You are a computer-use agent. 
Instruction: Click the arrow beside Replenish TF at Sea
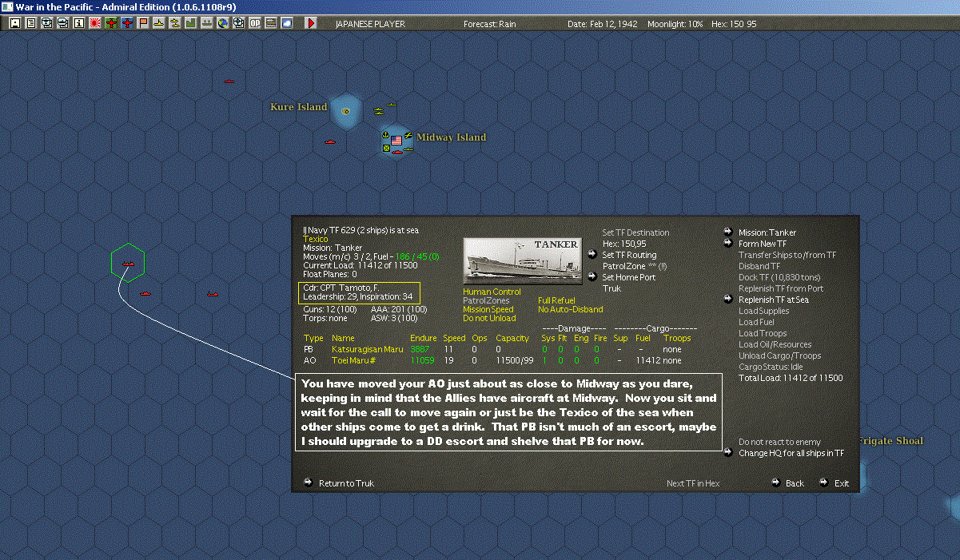pyautogui.click(x=728, y=299)
